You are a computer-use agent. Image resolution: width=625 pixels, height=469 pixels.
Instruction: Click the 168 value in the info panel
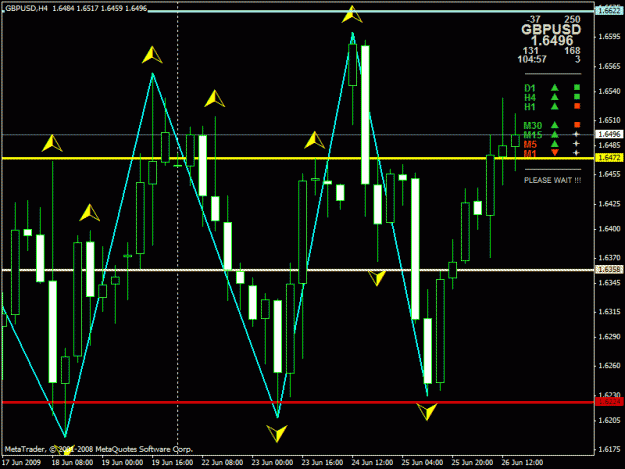click(x=572, y=51)
